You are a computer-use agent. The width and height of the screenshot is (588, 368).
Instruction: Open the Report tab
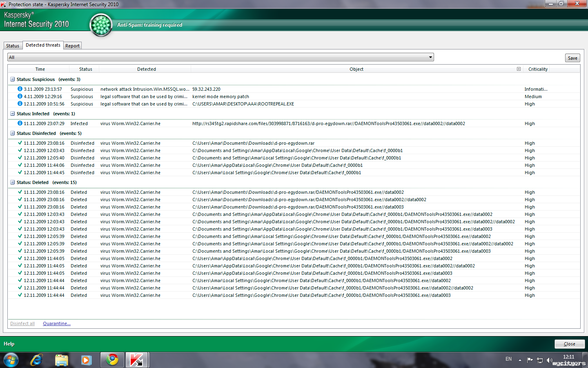click(73, 46)
